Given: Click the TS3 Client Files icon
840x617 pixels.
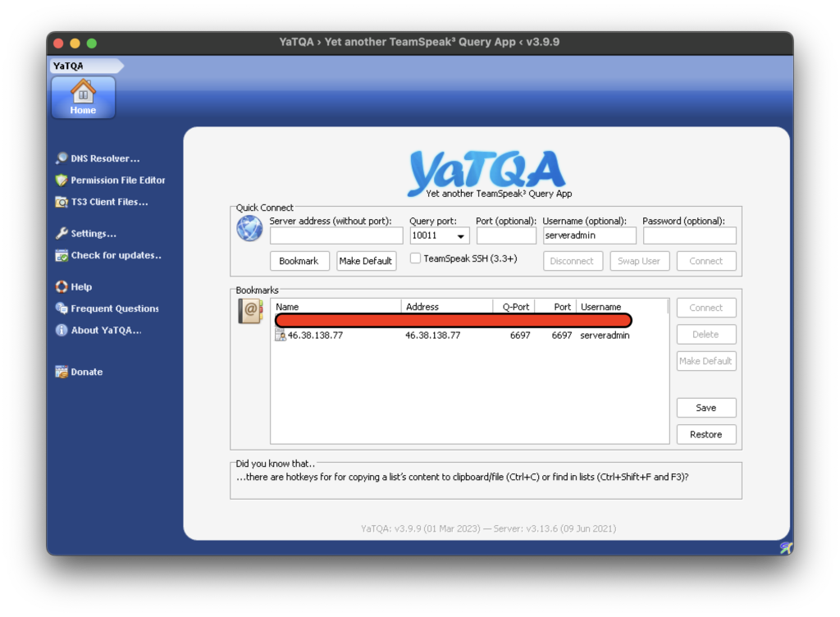Looking at the screenshot, I should pyautogui.click(x=62, y=202).
